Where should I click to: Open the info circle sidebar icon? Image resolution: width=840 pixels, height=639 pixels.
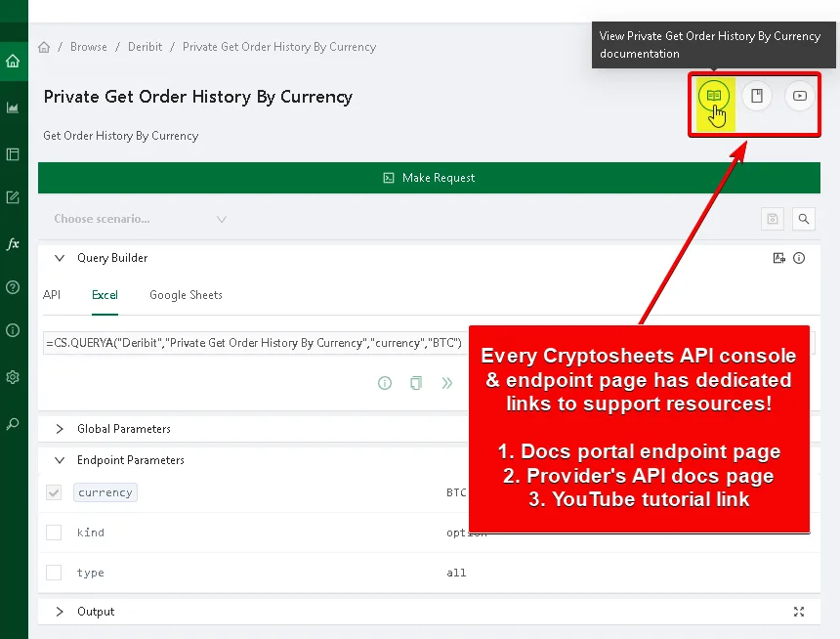pos(13,330)
